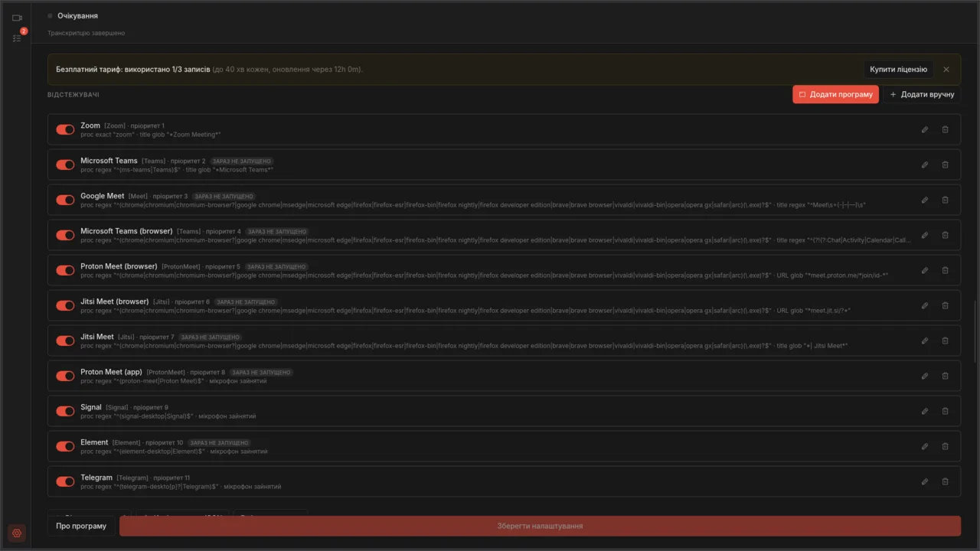Edit the Telegram tracker

tap(925, 481)
